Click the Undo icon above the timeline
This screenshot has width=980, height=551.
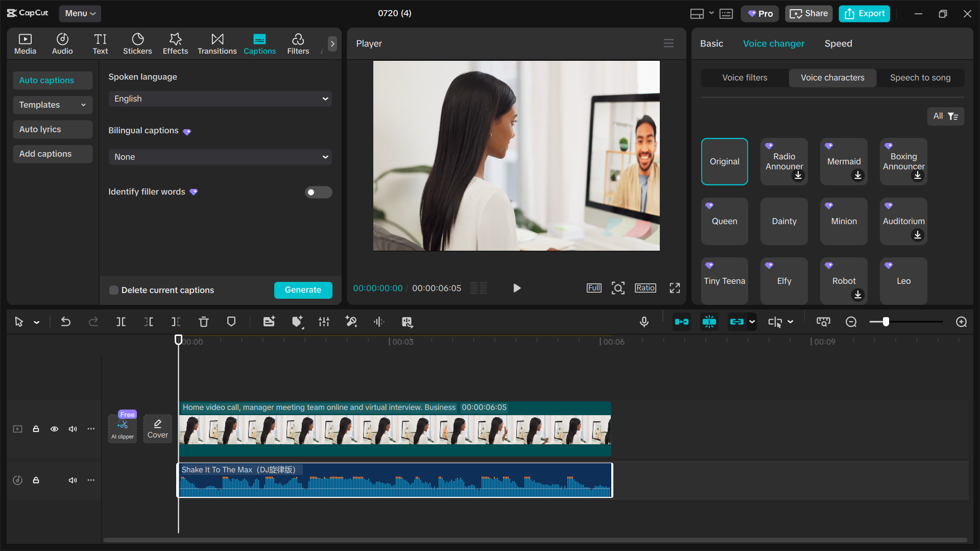(x=66, y=322)
